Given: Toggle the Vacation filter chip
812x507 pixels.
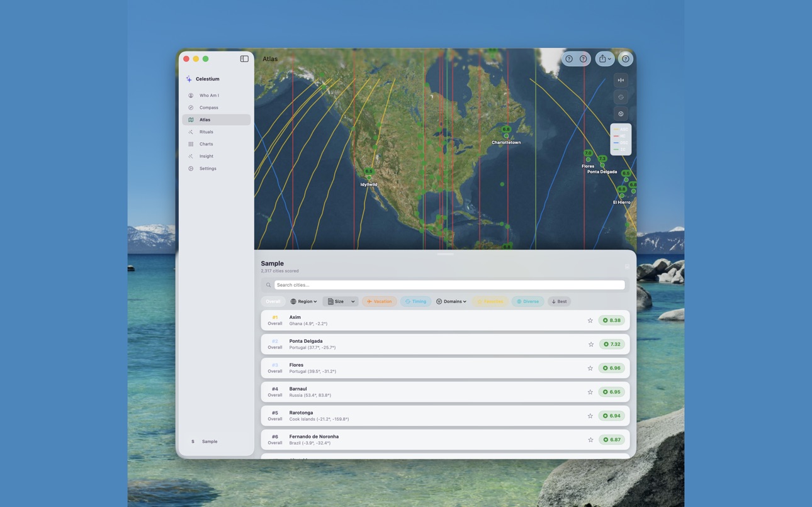Looking at the screenshot, I should point(379,301).
